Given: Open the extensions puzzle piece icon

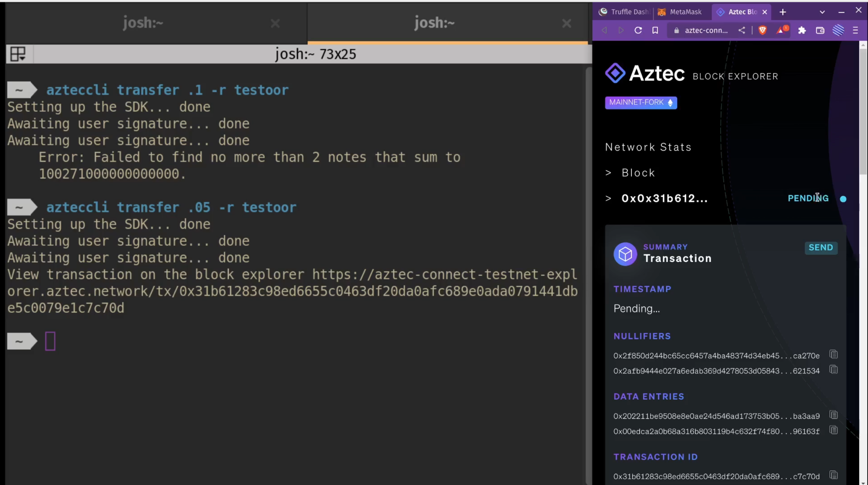Looking at the screenshot, I should point(802,30).
